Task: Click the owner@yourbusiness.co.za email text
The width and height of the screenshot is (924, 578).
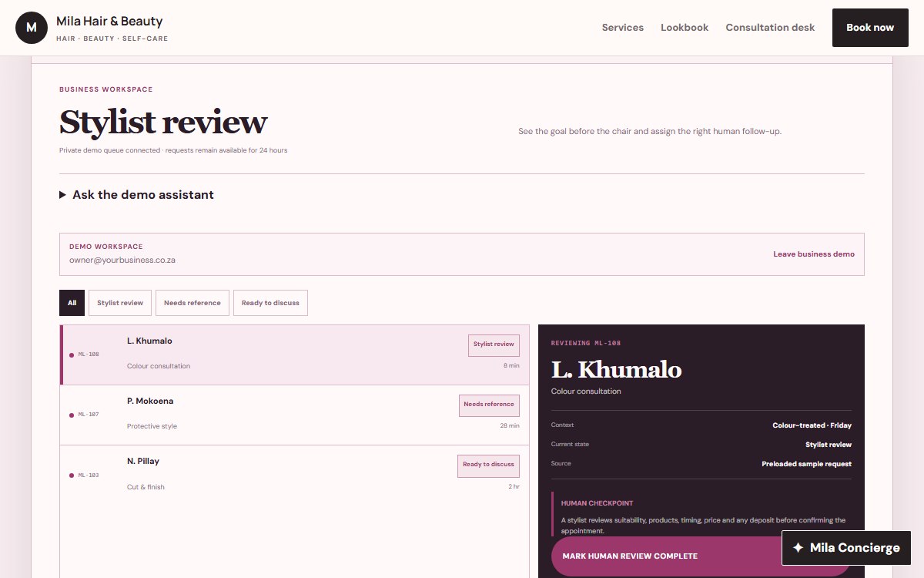Action: coord(122,260)
